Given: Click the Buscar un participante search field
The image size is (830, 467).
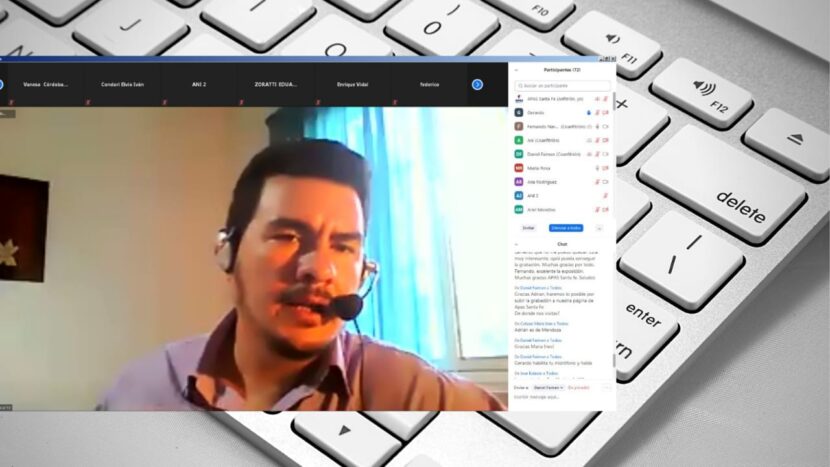Looking at the screenshot, I should pyautogui.click(x=562, y=86).
